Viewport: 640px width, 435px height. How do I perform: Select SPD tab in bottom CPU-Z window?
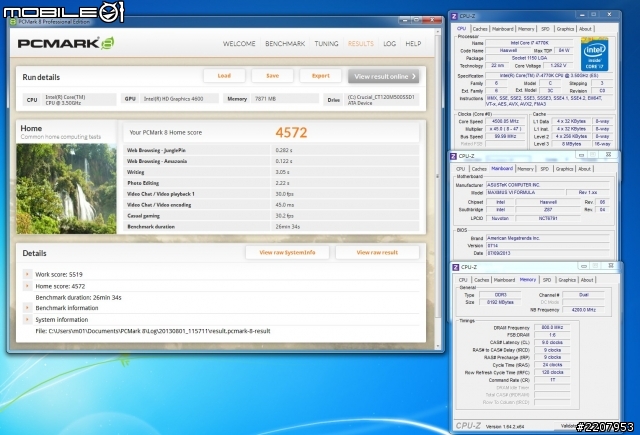[x=547, y=280]
